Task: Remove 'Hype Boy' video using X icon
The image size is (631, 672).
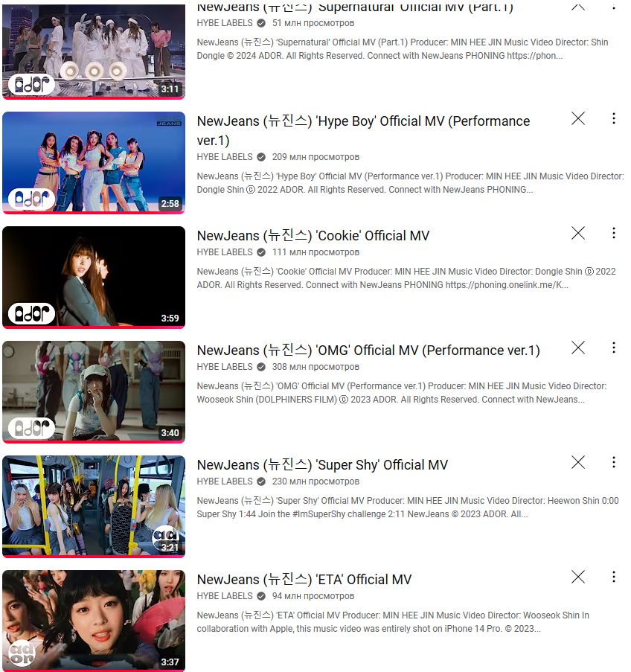Action: pos(578,119)
